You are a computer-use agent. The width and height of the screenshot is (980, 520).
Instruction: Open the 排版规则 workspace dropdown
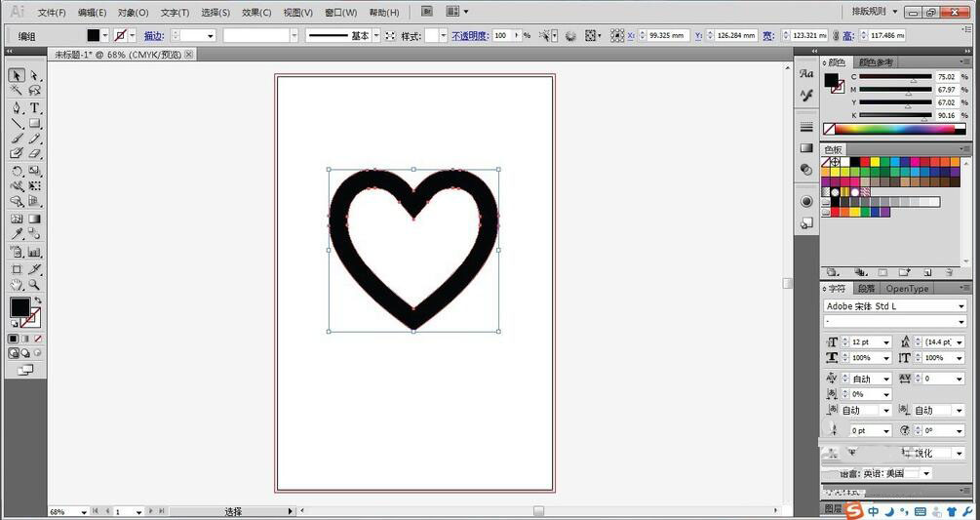[x=875, y=12]
